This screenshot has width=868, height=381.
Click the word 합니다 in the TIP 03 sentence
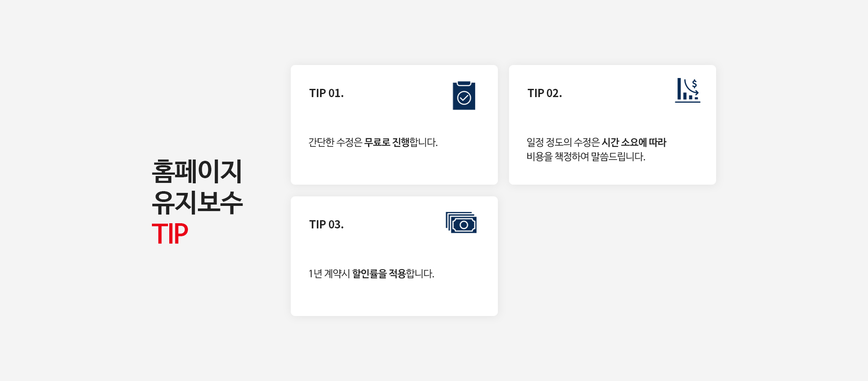420,274
